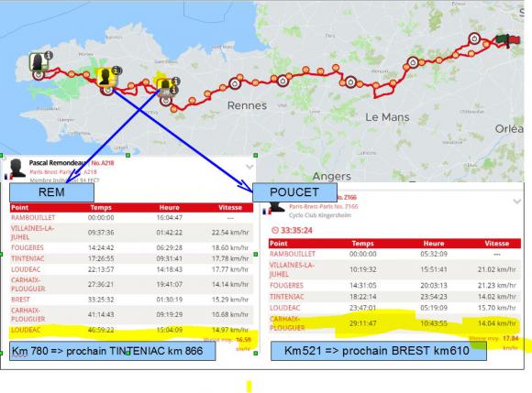Viewport: 532px width, 393px height.
Task: Click the 14:18:43 hour cell
Action: pyautogui.click(x=170, y=269)
